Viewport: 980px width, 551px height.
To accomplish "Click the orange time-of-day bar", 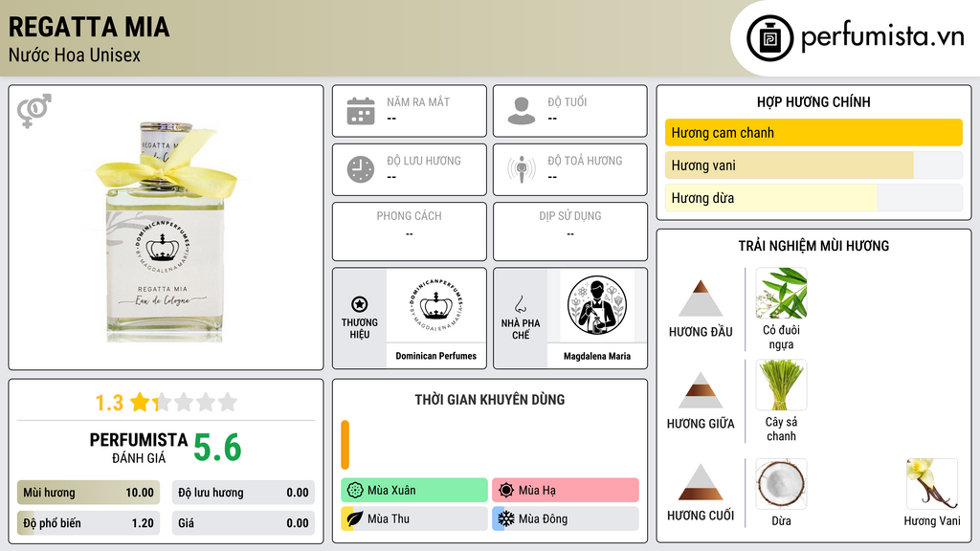I will point(345,445).
